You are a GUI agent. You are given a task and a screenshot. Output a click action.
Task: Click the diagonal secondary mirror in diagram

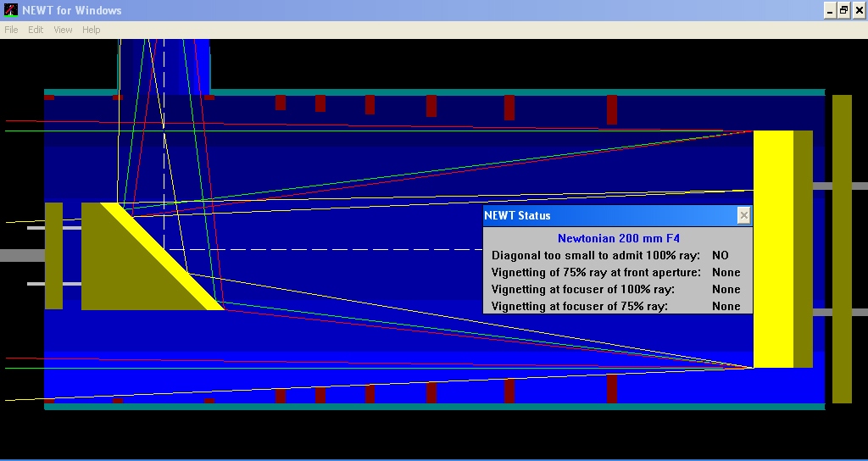click(162, 256)
